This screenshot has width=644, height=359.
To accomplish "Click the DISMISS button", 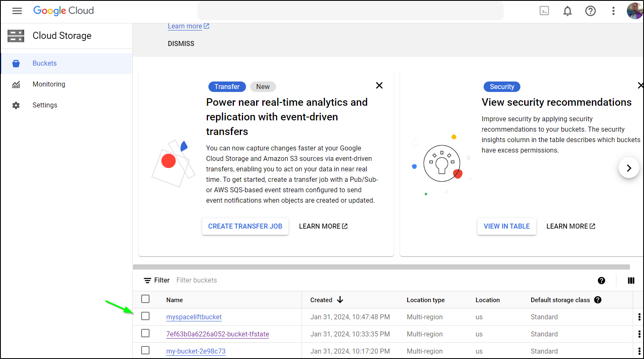I will [x=181, y=43].
